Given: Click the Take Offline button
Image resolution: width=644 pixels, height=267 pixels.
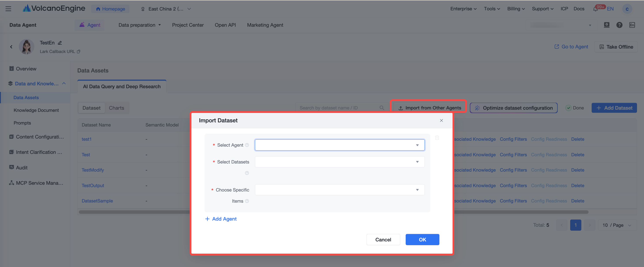Looking at the screenshot, I should click(x=616, y=47).
